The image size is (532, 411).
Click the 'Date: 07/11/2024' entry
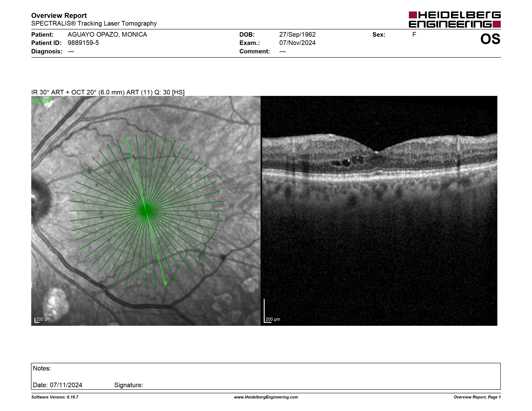point(57,385)
